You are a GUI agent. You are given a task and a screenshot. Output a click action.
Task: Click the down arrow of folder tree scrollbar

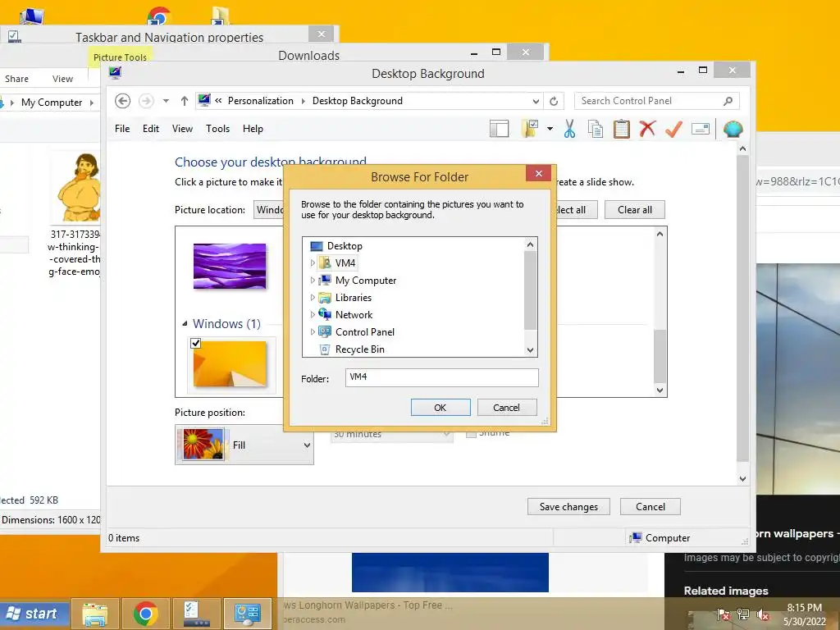pos(531,350)
